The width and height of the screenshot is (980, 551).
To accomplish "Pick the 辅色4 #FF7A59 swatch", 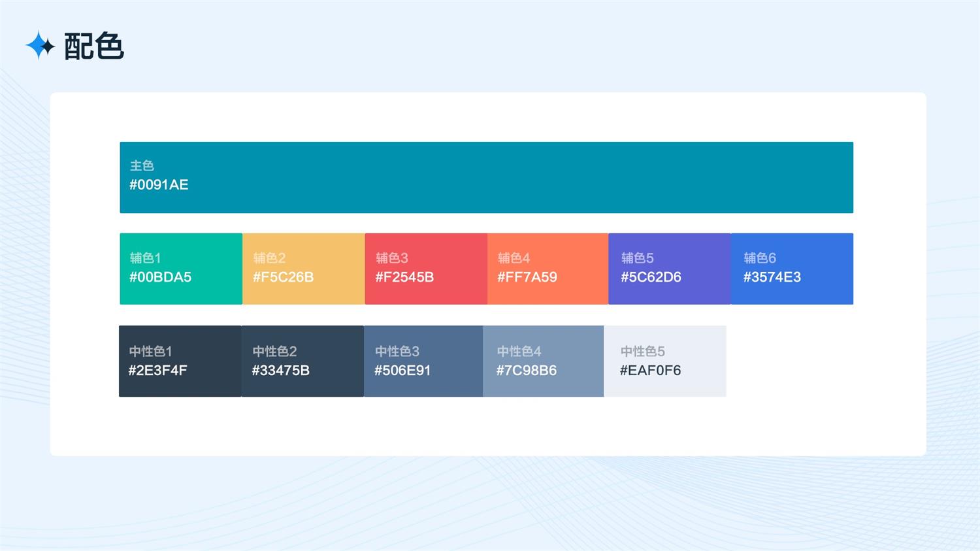I will click(547, 269).
